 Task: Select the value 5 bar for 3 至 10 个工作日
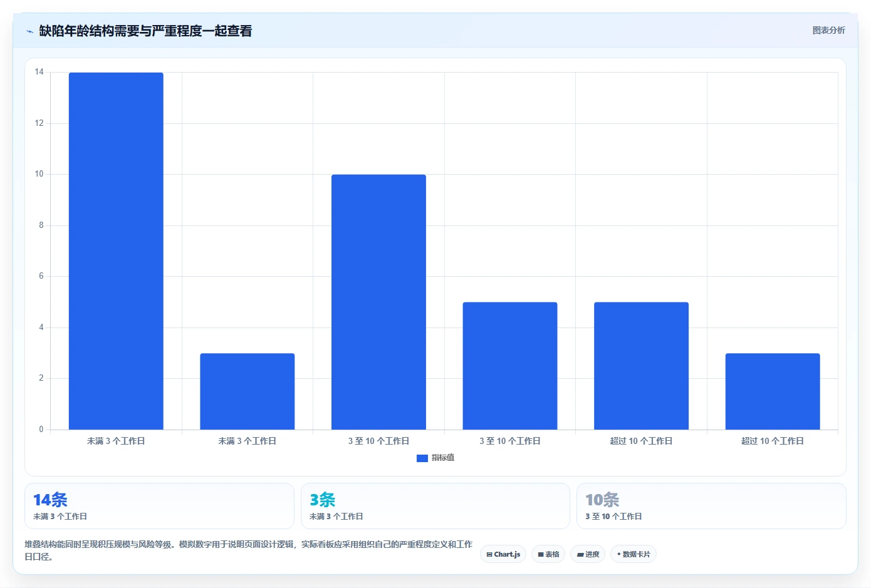click(x=510, y=366)
